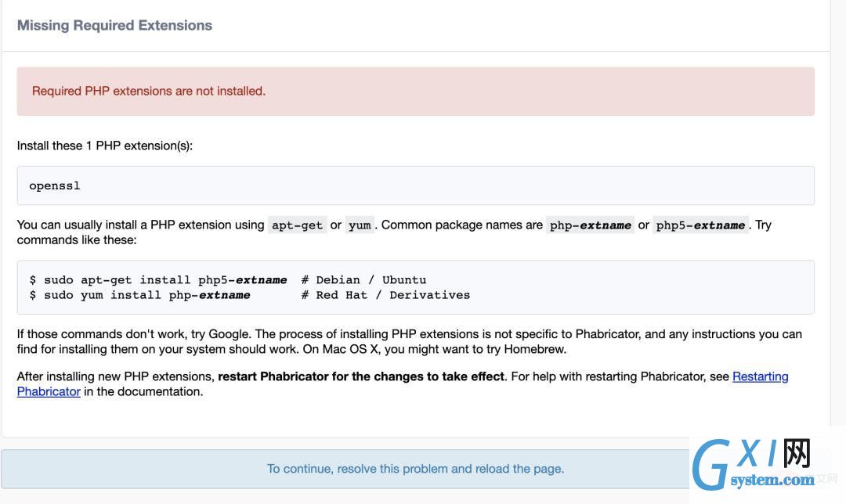
Task: Select the 'sudo apt-get install php5-extname' command line
Action: [158, 280]
